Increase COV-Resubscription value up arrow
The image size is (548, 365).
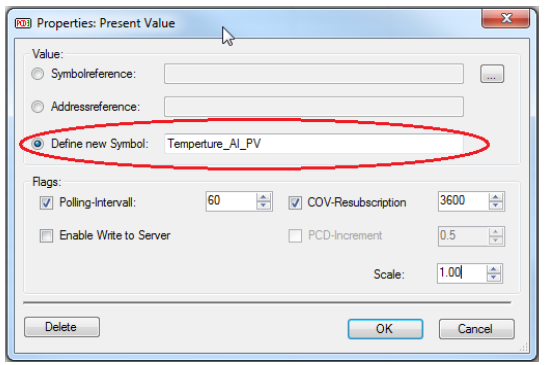(495, 197)
